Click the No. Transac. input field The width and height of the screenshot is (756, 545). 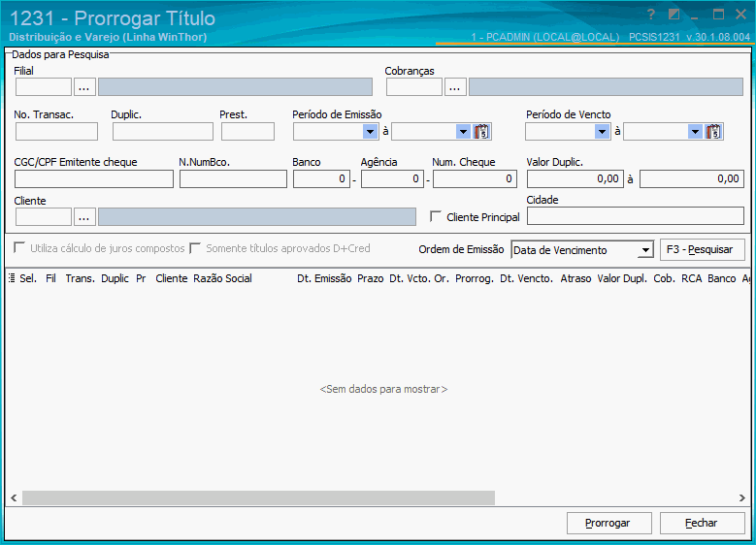point(56,132)
